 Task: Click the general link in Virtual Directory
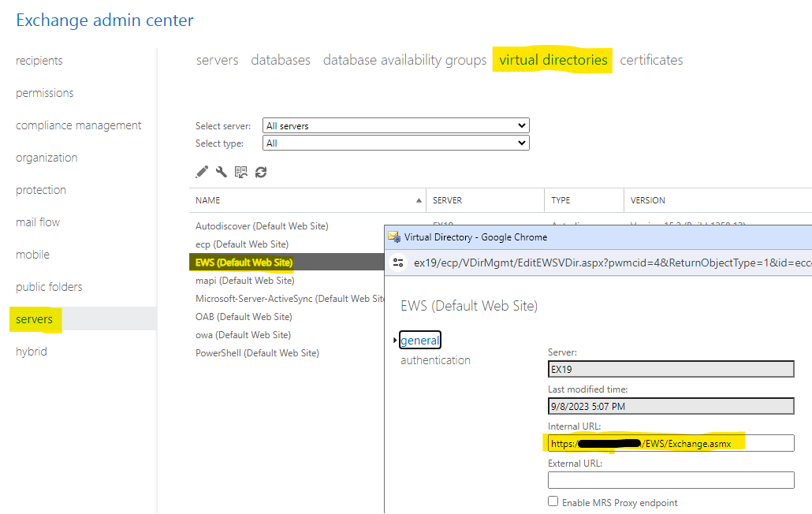(419, 340)
